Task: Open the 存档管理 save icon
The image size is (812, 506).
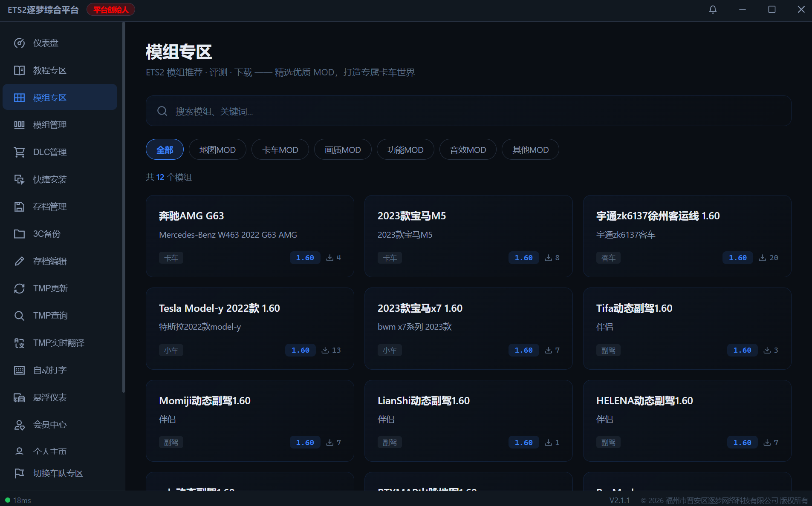Action: (19, 207)
